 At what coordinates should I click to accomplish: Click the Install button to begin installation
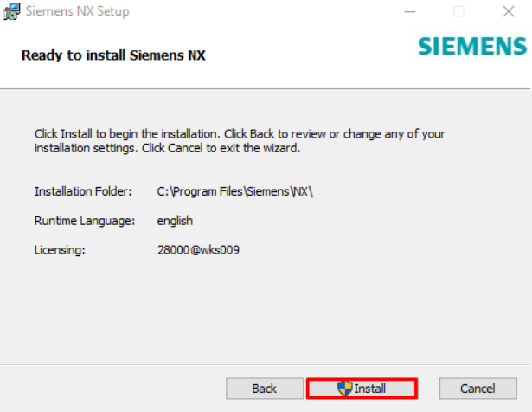tap(362, 389)
